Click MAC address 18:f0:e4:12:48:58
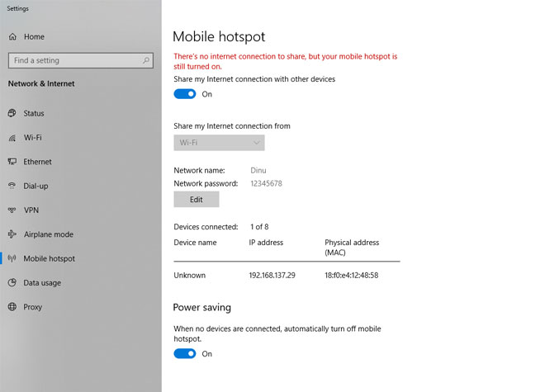559x392 pixels. coord(351,275)
